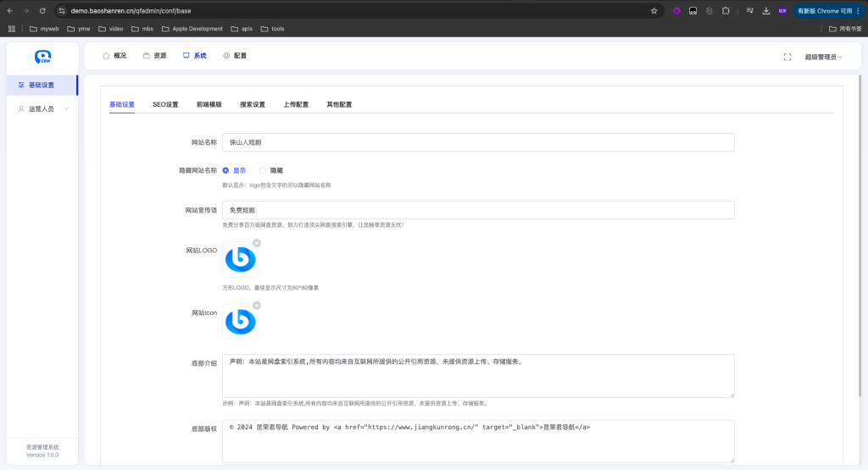Open the 资源 resources nav item
868x470 pixels.
154,56
